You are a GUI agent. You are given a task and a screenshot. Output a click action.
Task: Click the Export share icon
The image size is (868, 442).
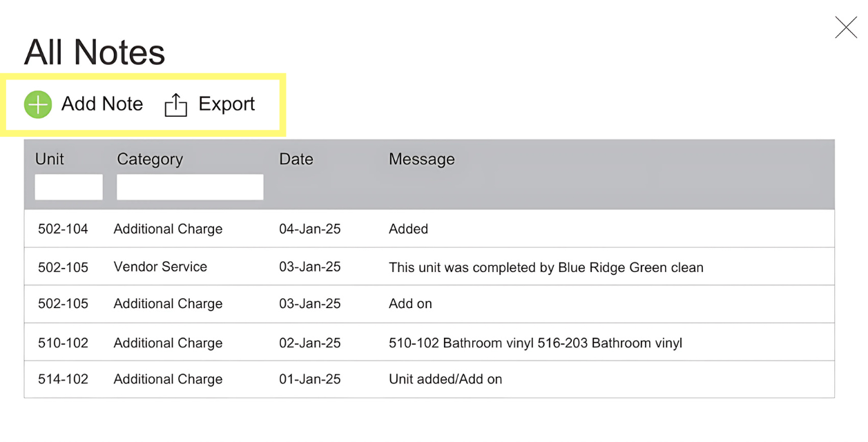176,105
